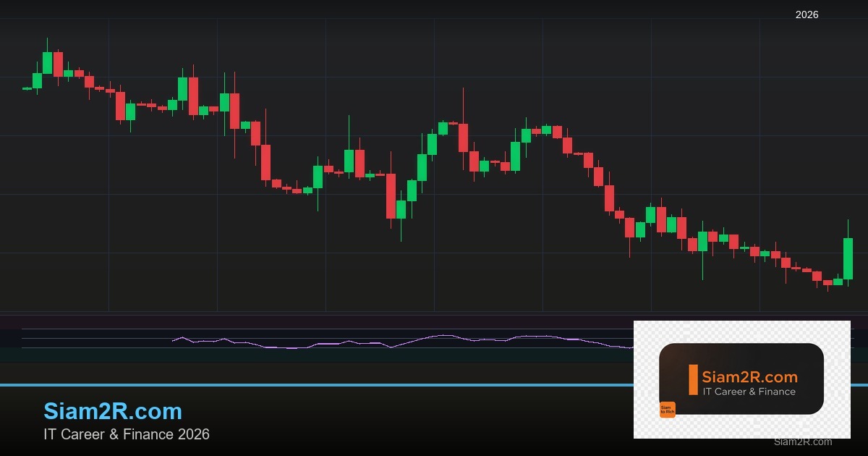The image size is (868, 456).
Task: Click the orange Siam2R.com text in logo card
Action: [749, 376]
